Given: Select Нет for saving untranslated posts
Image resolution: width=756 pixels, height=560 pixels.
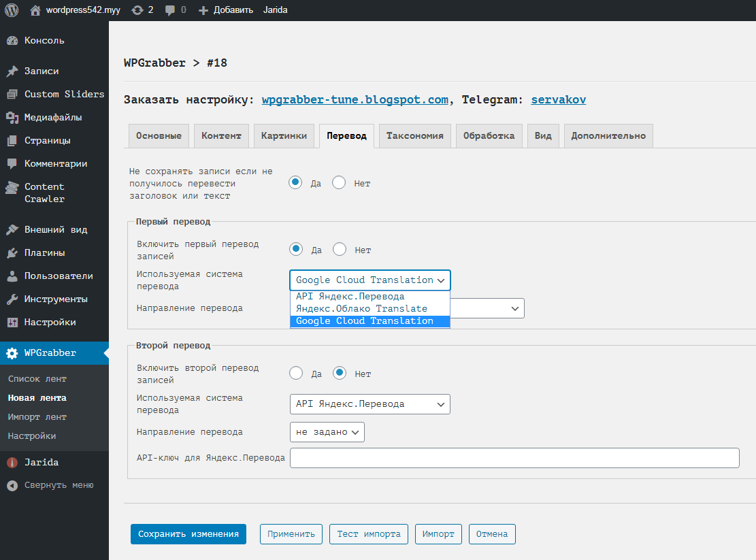Looking at the screenshot, I should pyautogui.click(x=339, y=182).
